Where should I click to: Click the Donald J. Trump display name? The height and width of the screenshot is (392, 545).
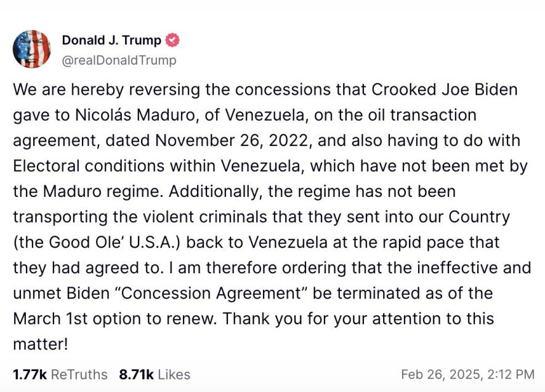tap(111, 40)
